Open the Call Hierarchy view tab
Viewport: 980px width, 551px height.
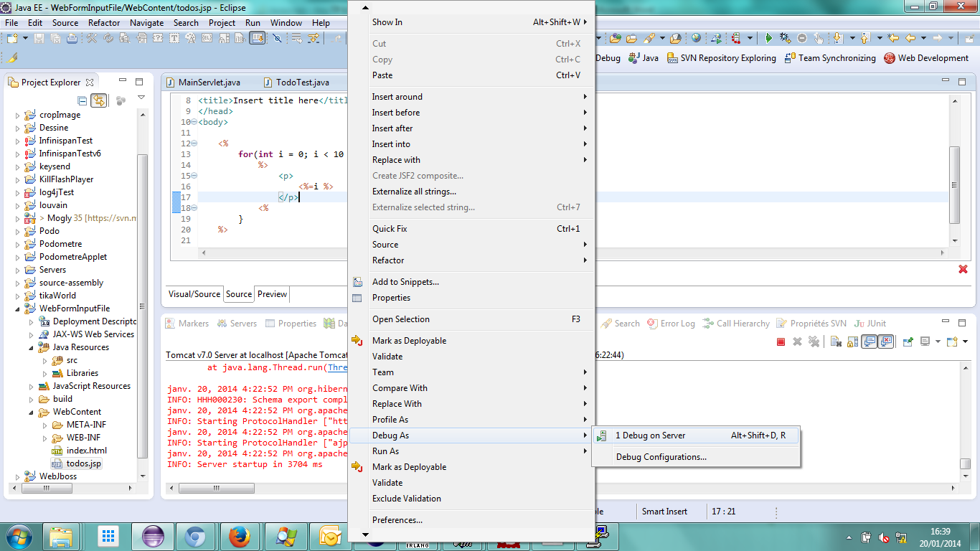tap(736, 324)
